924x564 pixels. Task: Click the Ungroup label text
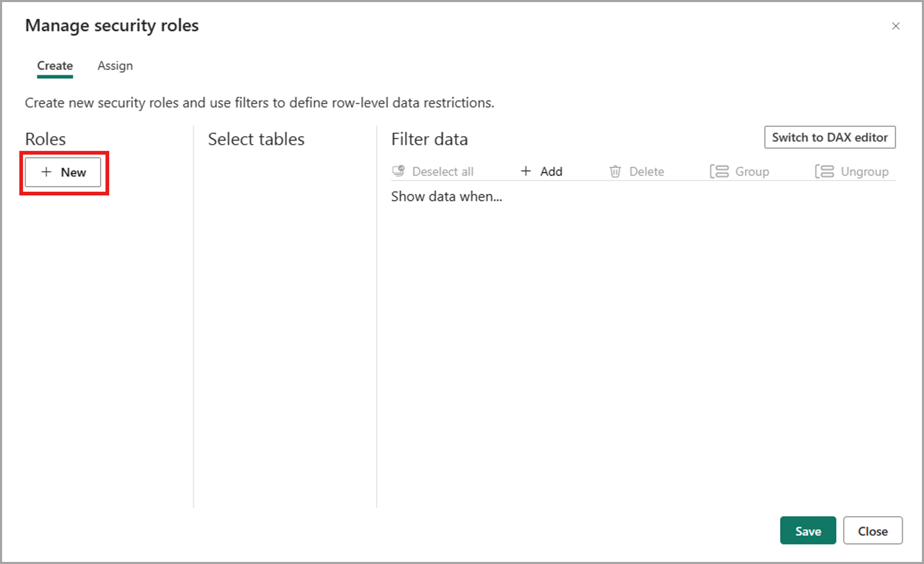tap(864, 171)
